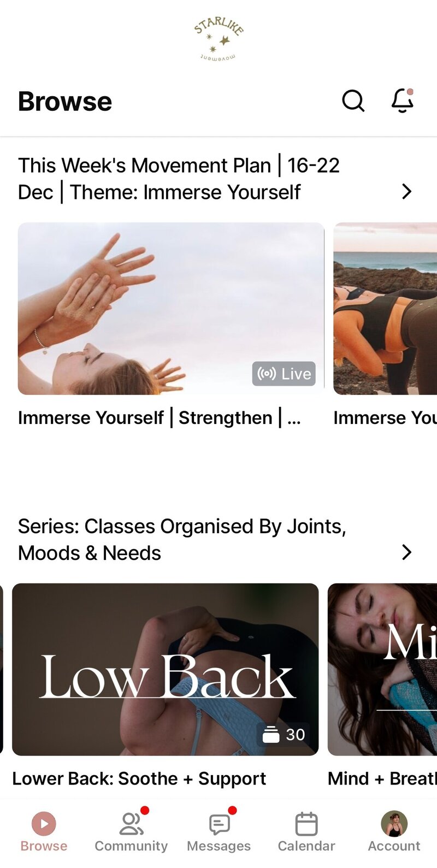Select the beach workout video thumbnail
437x868 pixels.
tap(385, 309)
